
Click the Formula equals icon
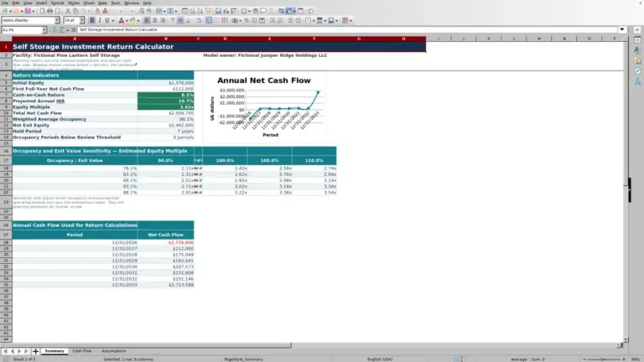(x=74, y=30)
